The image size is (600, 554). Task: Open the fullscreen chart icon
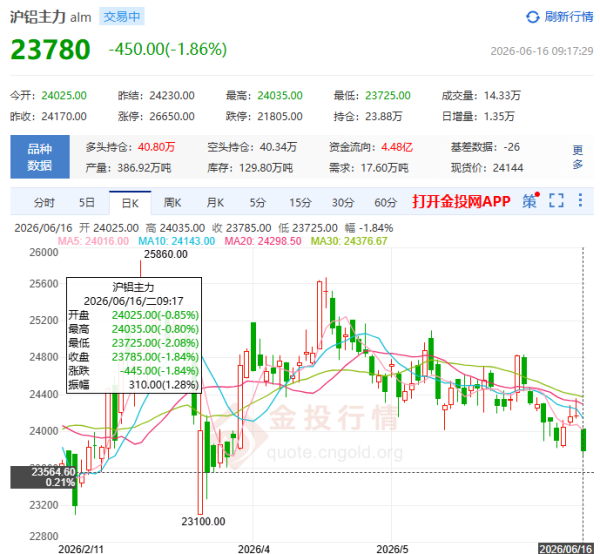click(556, 200)
